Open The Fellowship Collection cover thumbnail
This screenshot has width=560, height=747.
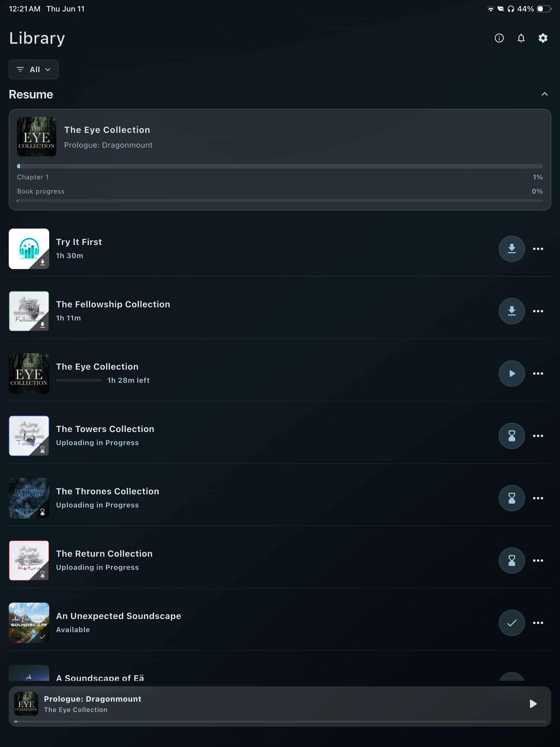tap(29, 311)
